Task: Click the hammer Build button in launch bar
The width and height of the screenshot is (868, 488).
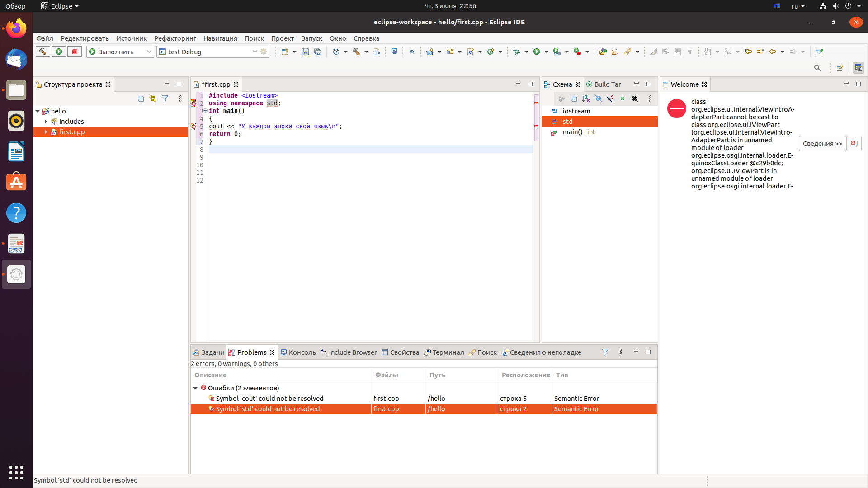Action: coord(42,52)
